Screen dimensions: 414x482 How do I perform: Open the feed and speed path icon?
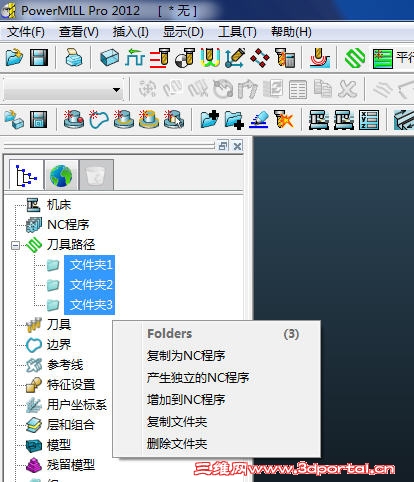click(134, 58)
